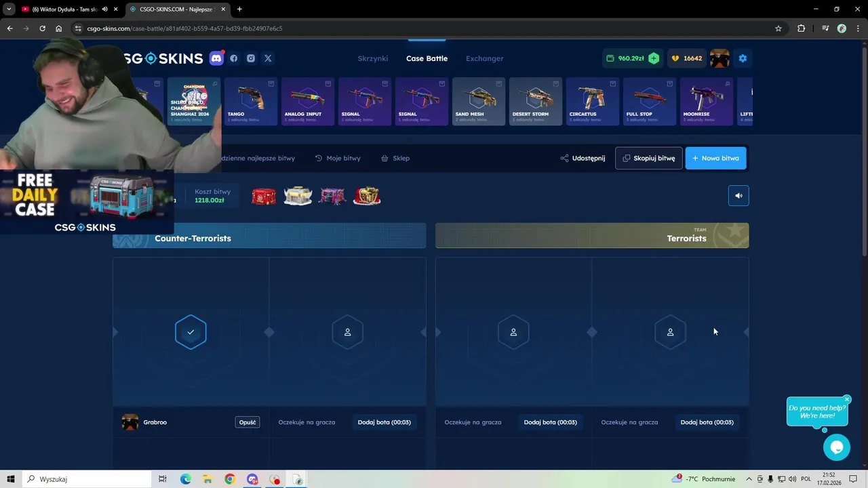Screen dimensions: 868x488
Task: Open the Windows Start menu
Action: pyautogui.click(x=11, y=479)
